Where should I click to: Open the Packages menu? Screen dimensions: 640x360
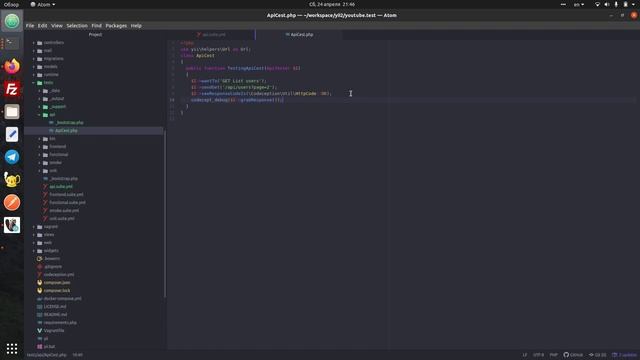coord(116,25)
